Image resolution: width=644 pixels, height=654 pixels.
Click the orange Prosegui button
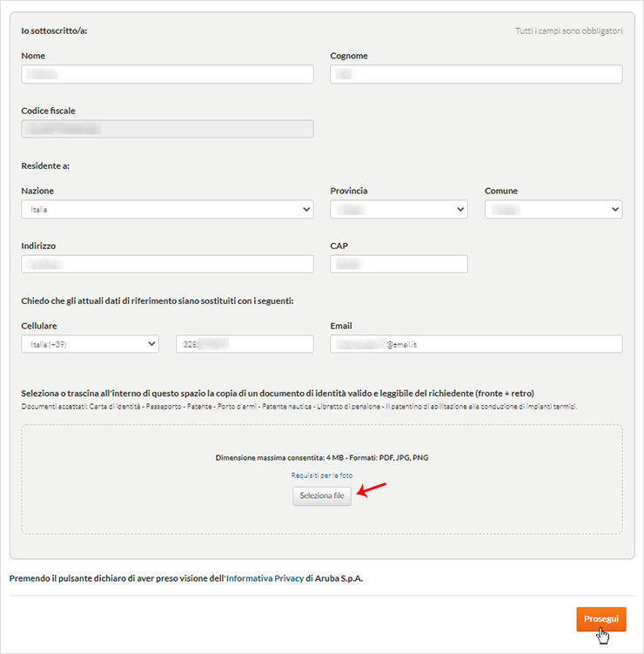[601, 619]
